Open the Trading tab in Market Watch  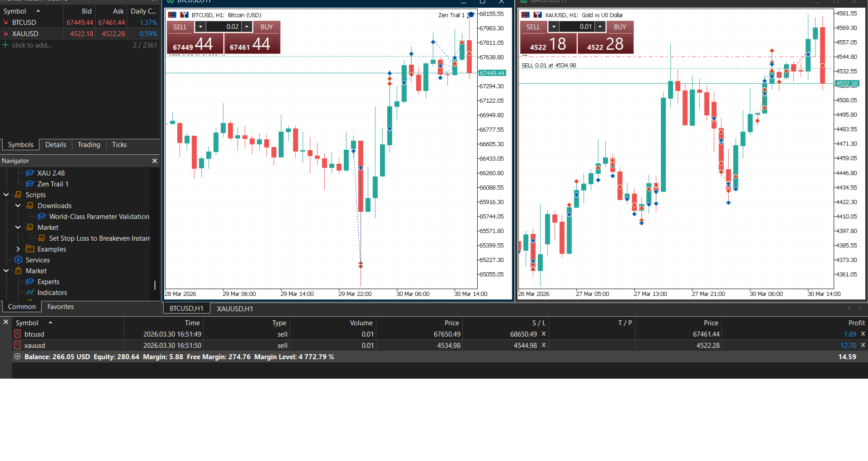[x=89, y=145]
